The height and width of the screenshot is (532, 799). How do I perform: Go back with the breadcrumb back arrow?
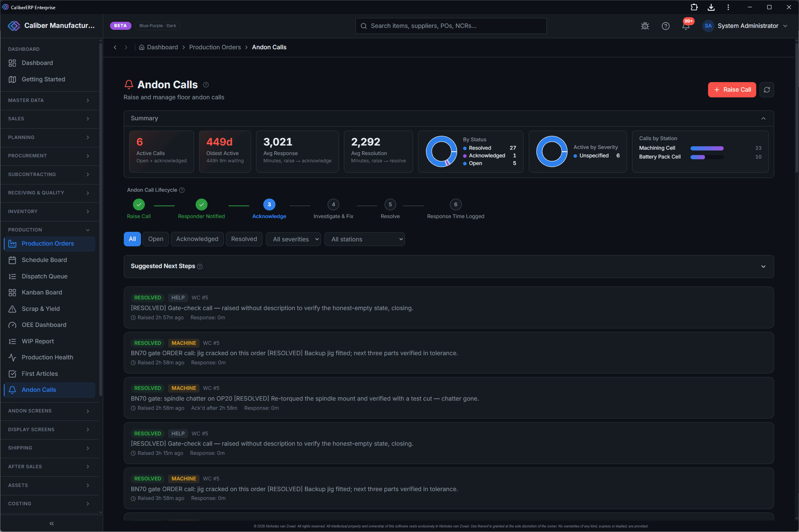click(x=115, y=47)
